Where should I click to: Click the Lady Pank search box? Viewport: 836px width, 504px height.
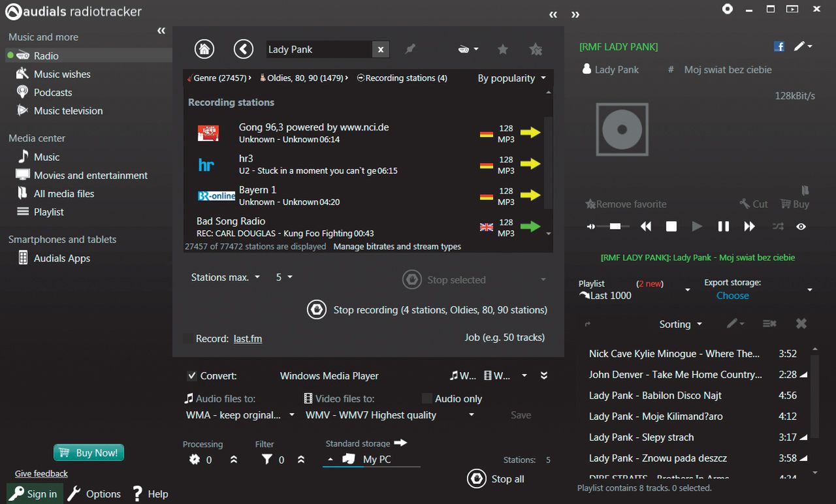(x=319, y=49)
